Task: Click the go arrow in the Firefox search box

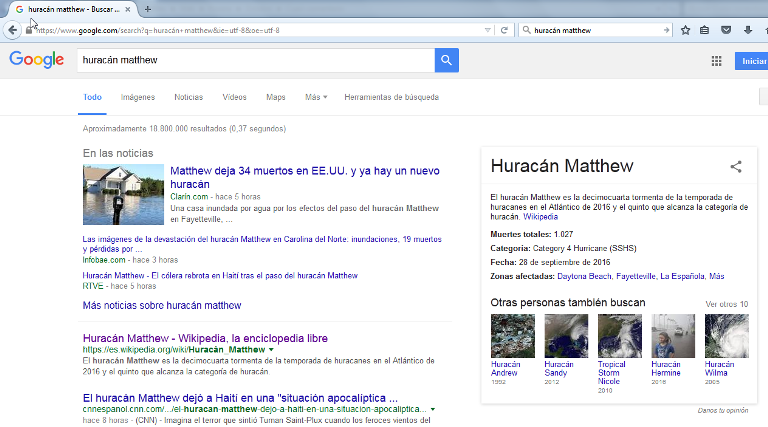Action: [666, 30]
